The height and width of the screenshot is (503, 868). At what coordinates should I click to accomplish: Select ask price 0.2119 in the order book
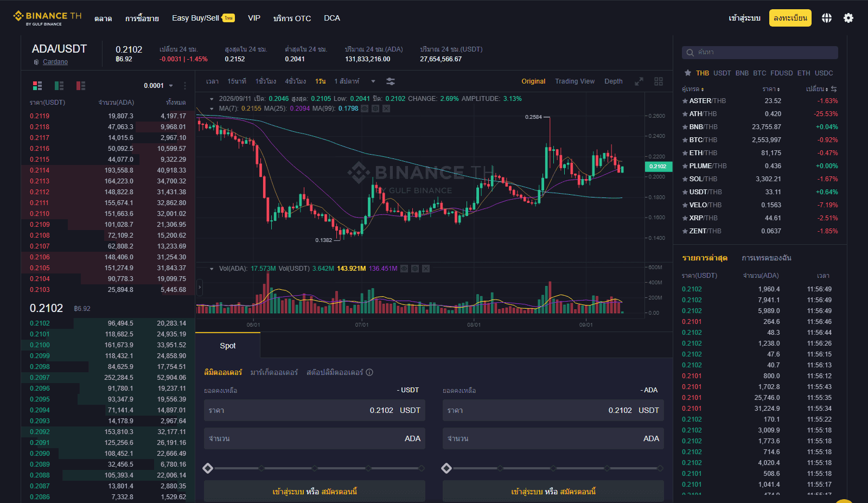[x=40, y=116]
